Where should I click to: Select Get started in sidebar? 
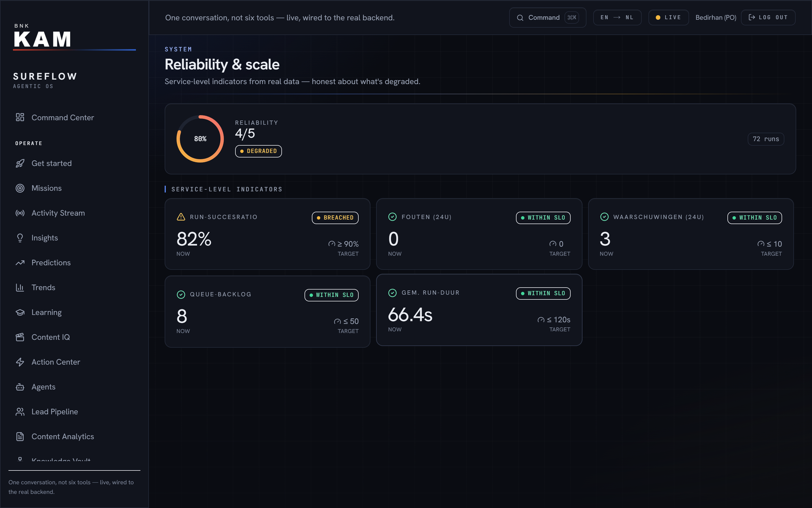pyautogui.click(x=74, y=163)
